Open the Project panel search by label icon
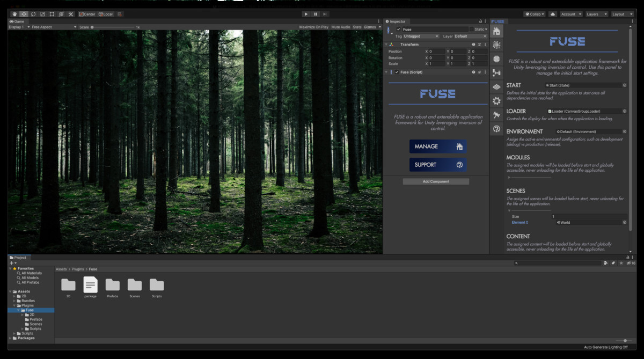The width and height of the screenshot is (644, 359). (613, 263)
